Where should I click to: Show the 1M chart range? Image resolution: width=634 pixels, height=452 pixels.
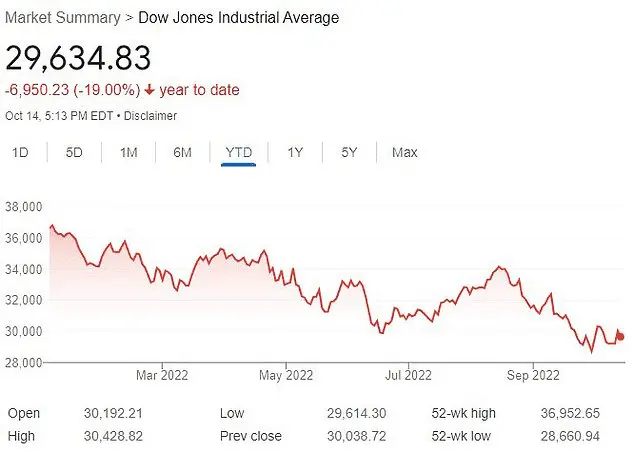coord(128,153)
